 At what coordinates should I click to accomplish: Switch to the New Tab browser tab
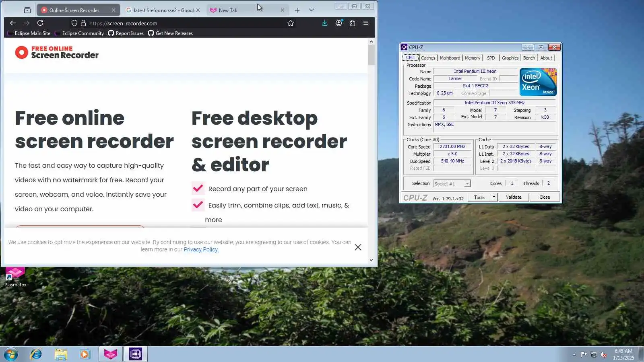247,10
